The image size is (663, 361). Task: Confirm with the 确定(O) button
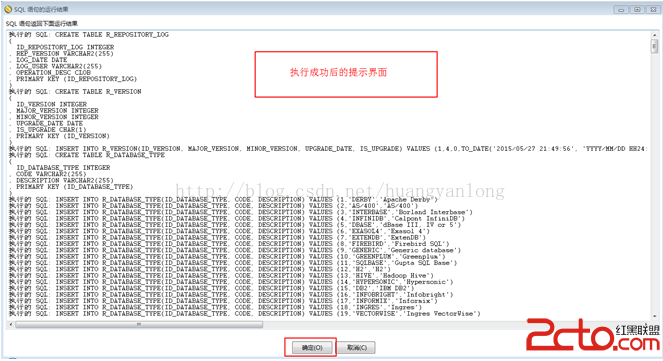[x=312, y=347]
